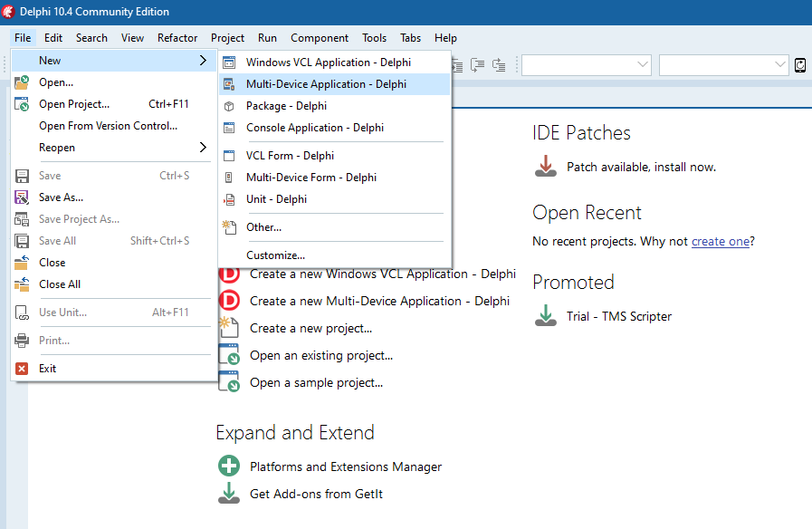The width and height of the screenshot is (812, 529).
Task: Open the File menu
Action: [x=23, y=38]
